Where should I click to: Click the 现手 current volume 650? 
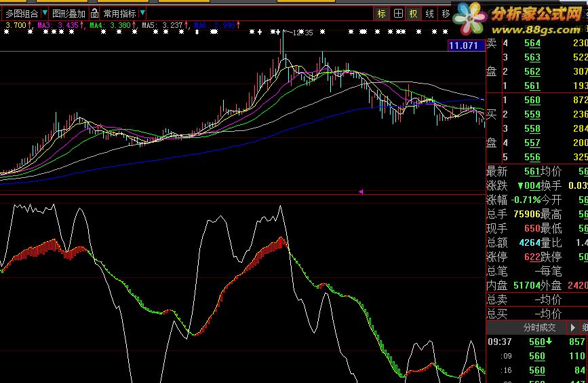click(x=532, y=228)
